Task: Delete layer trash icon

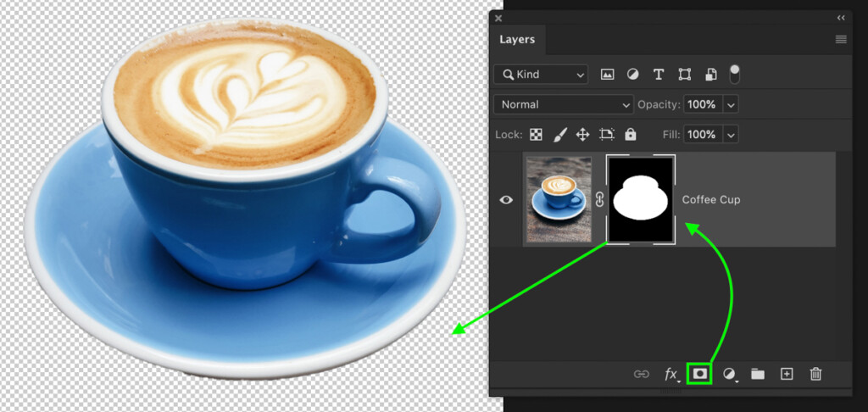Action: 815,375
